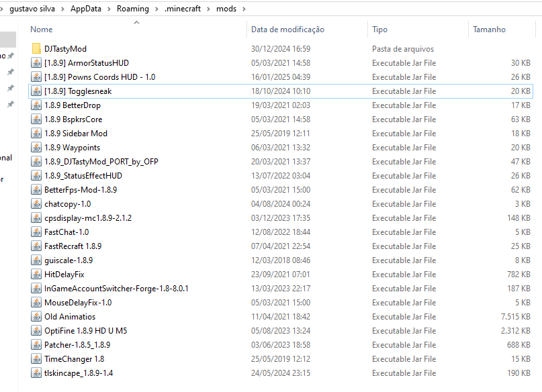Expand the chevron after AppData breadcrumb

coord(109,9)
